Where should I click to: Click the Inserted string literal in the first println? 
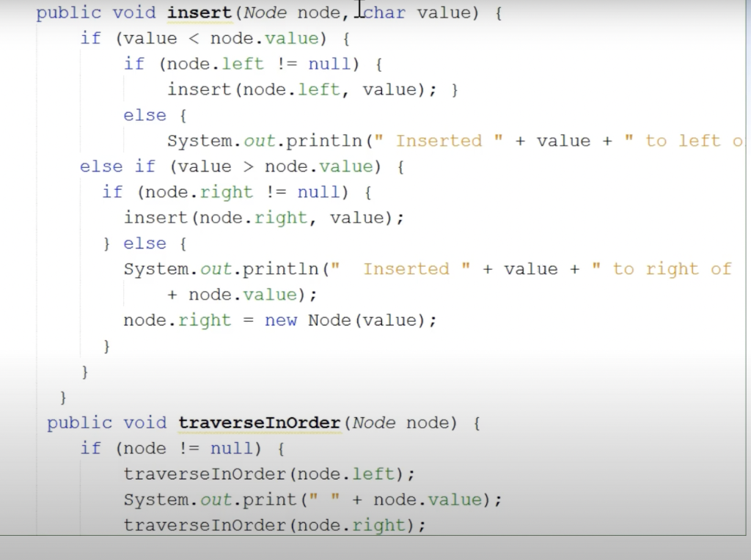point(439,141)
